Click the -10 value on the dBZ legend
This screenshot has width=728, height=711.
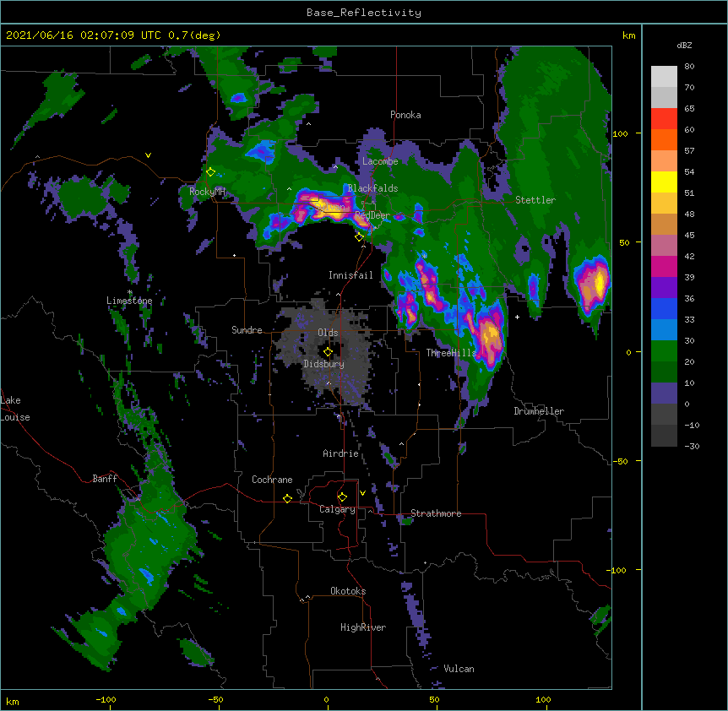coord(692,425)
